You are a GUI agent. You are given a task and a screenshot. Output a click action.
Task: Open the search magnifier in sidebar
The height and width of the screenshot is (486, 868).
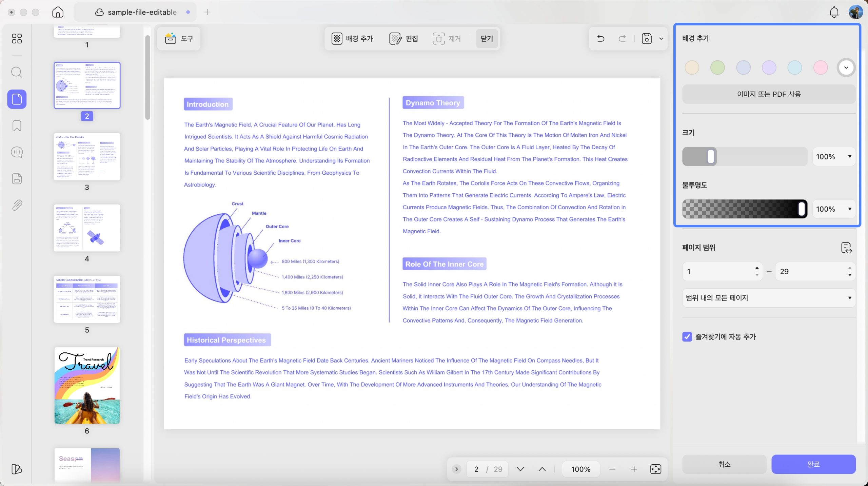[17, 72]
